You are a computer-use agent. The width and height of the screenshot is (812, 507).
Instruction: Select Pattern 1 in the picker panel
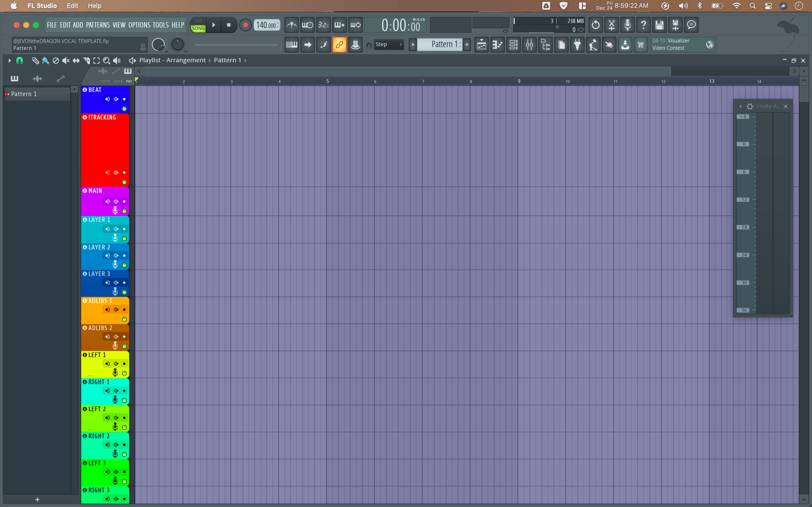point(37,94)
